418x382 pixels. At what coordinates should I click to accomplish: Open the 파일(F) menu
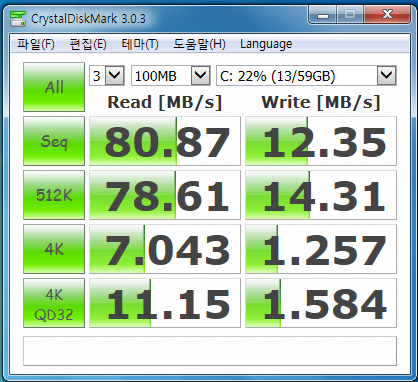36,44
